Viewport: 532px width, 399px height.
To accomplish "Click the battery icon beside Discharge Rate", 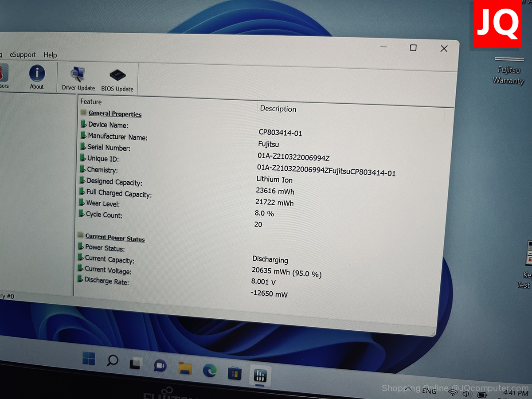I will (x=80, y=279).
